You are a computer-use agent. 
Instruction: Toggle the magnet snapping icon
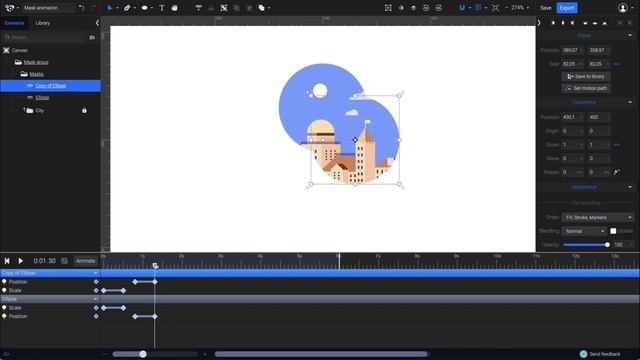[462, 8]
